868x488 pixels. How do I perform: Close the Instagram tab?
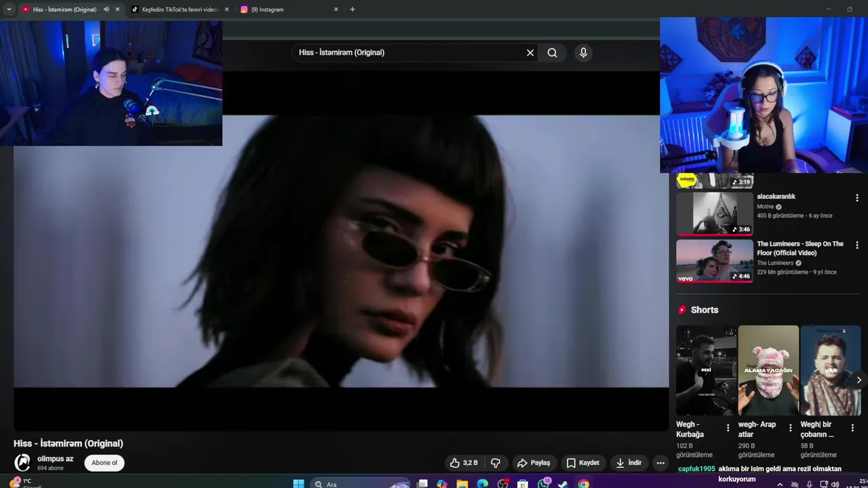pos(336,9)
